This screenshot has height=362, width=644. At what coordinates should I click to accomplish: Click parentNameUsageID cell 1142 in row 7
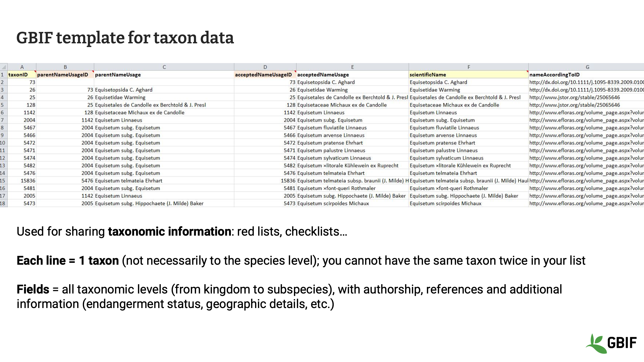point(65,120)
